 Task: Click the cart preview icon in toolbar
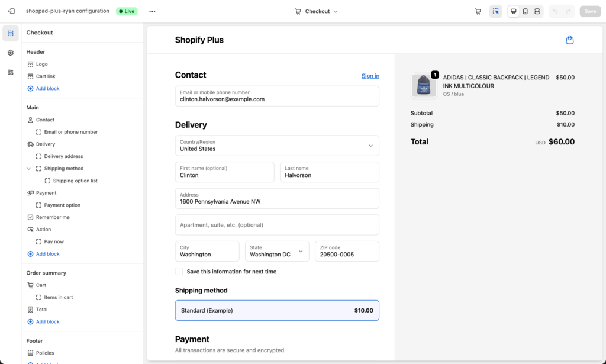478,11
